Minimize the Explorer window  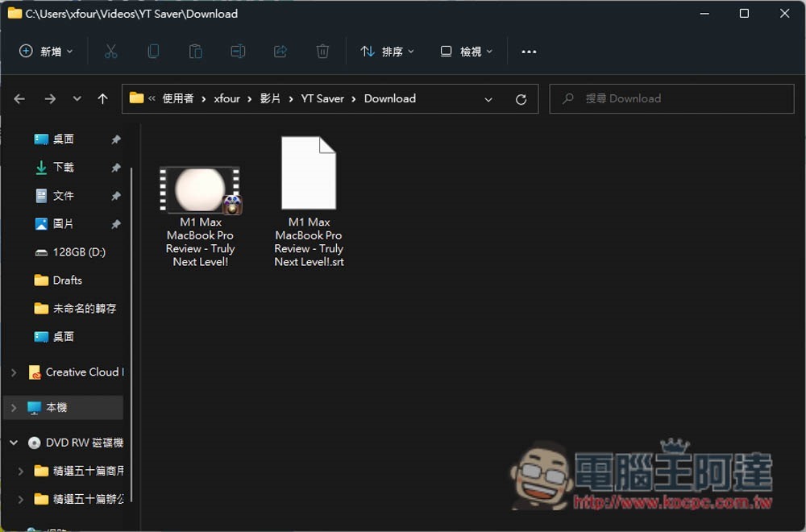(x=704, y=14)
